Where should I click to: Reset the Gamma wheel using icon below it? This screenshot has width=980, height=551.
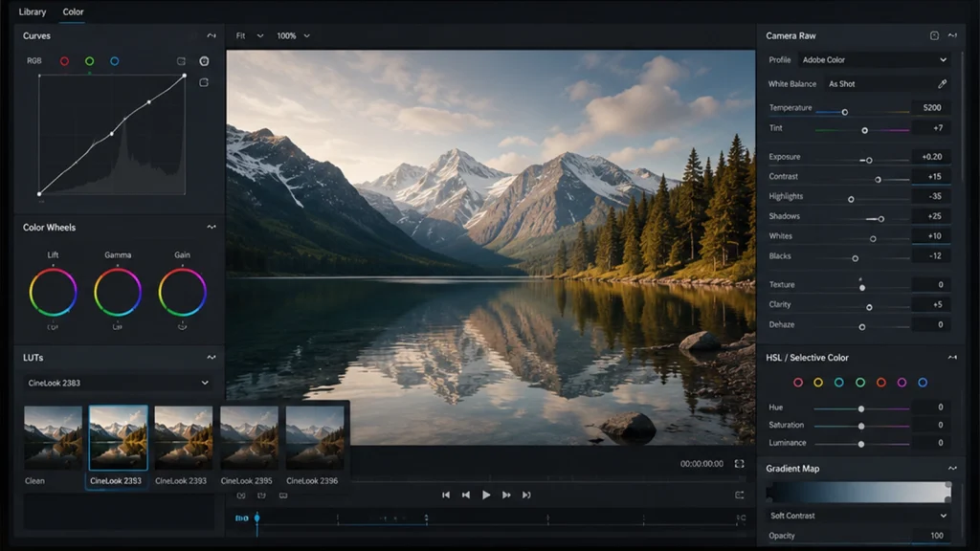point(118,327)
